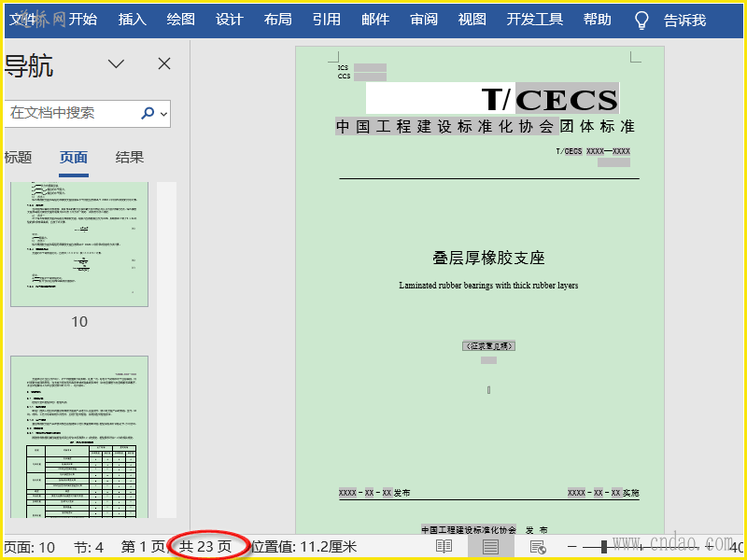Open the 帮助 ribbon tab
Screen dimensions: 747x560
(597, 19)
